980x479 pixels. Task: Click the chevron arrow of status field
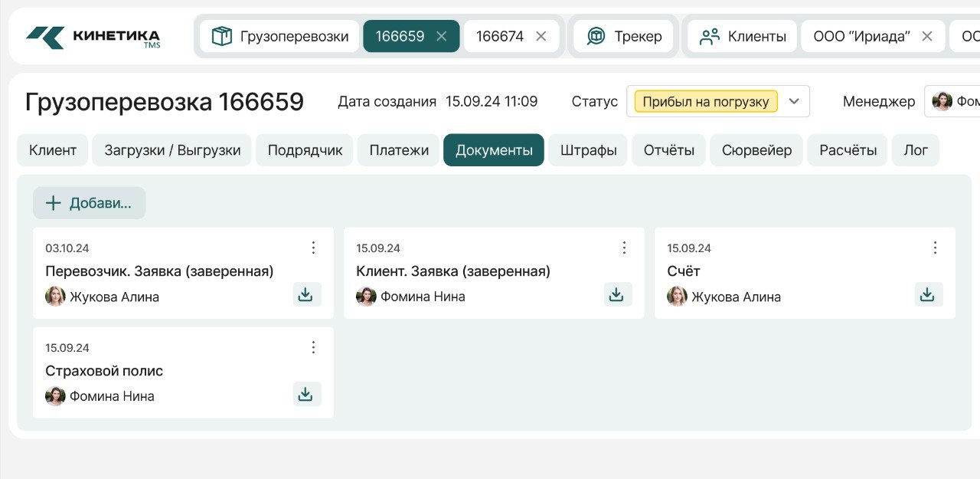pos(794,101)
